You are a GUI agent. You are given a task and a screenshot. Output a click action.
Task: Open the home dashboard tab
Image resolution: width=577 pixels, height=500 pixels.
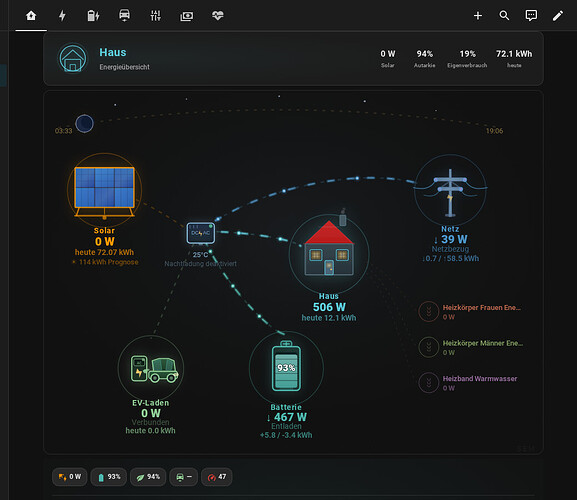tap(31, 15)
